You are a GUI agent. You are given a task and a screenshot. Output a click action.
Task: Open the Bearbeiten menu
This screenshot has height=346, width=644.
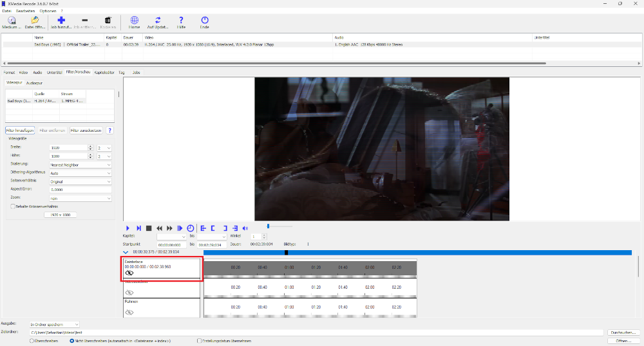tap(25, 11)
